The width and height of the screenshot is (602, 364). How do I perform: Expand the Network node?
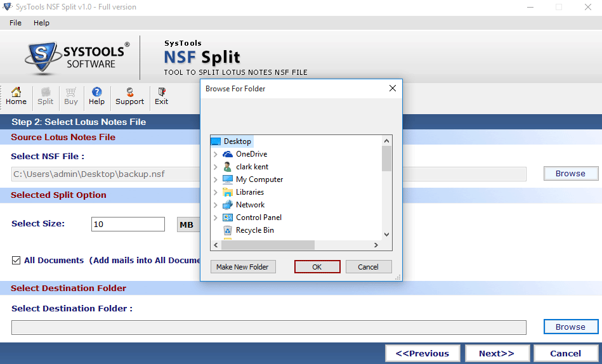pyautogui.click(x=216, y=205)
